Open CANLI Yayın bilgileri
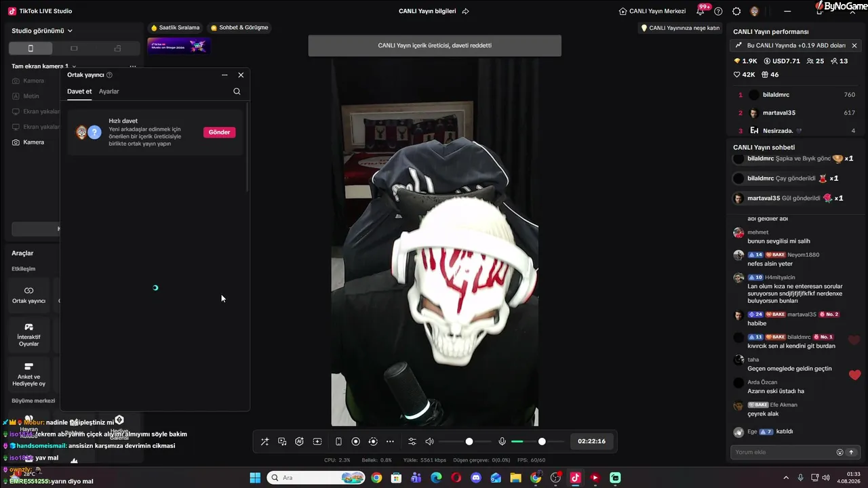868x488 pixels. (x=427, y=11)
